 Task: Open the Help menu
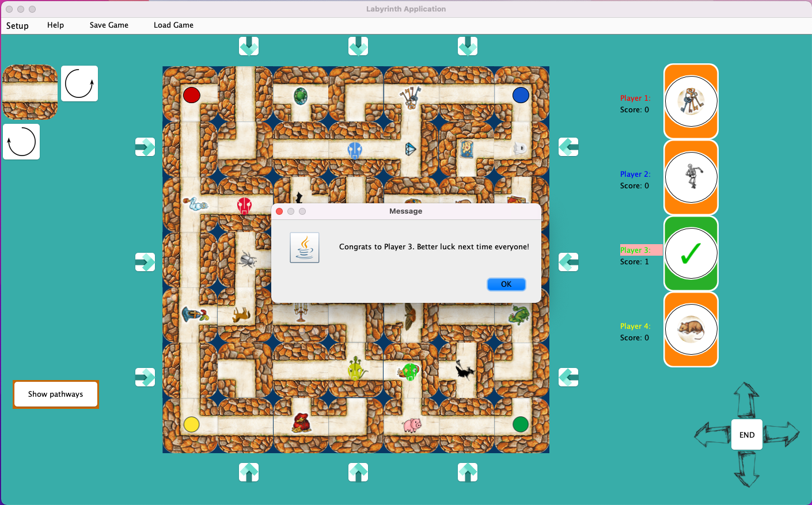pyautogui.click(x=55, y=25)
